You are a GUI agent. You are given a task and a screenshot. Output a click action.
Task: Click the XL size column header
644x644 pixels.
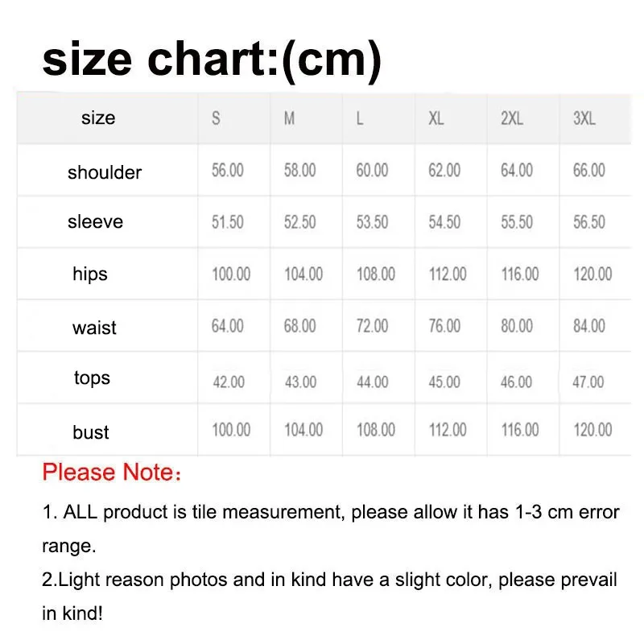pos(436,118)
